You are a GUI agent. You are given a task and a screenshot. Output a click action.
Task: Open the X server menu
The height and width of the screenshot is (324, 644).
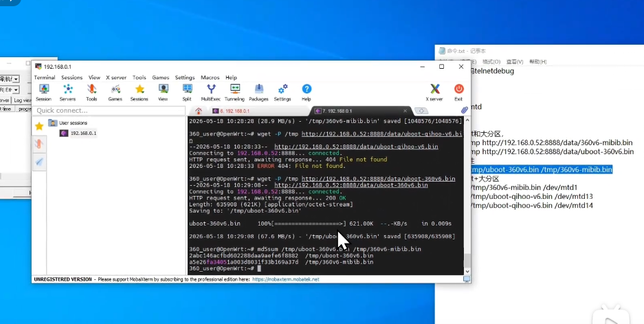click(116, 77)
